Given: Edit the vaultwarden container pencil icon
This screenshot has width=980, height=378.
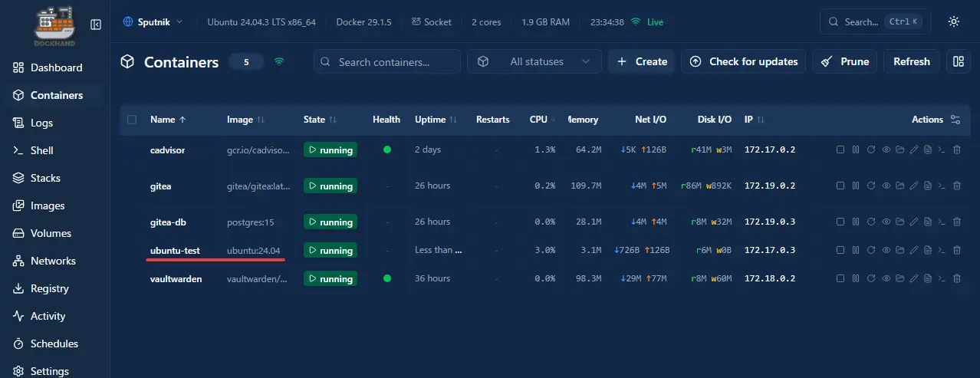Looking at the screenshot, I should (914, 278).
